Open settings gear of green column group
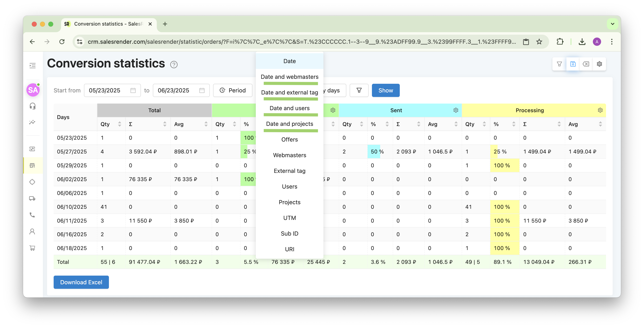Image resolution: width=644 pixels, height=328 pixels. 333,110
